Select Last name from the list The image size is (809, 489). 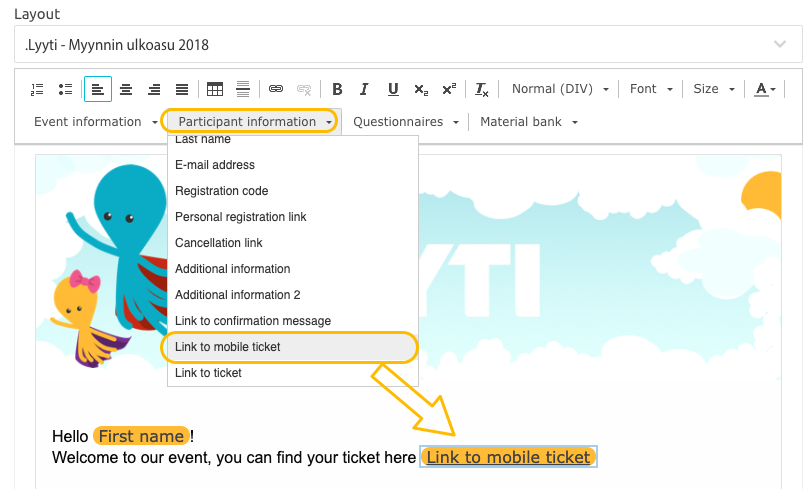(293, 140)
